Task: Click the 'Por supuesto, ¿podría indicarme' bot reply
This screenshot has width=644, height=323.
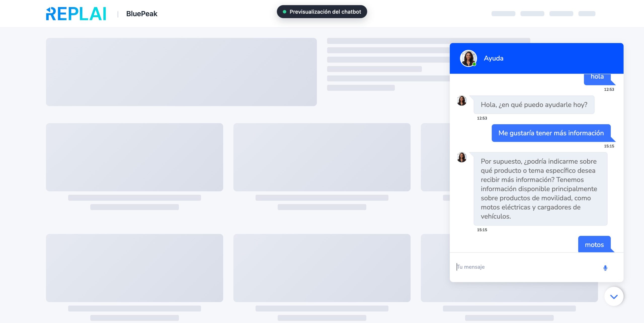Action: [x=540, y=189]
